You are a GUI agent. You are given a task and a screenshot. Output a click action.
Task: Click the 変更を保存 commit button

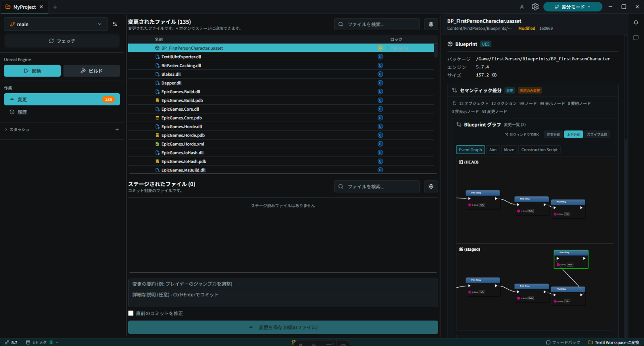(x=283, y=327)
